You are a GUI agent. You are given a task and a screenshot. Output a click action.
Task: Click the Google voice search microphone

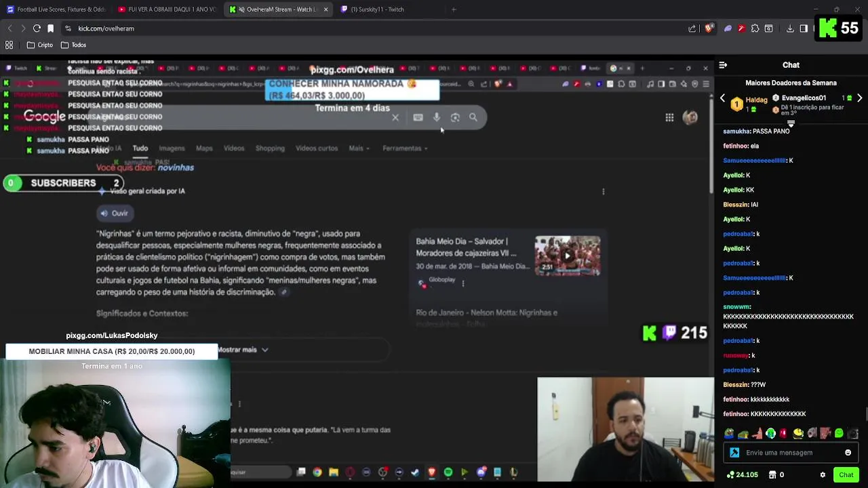[437, 117]
